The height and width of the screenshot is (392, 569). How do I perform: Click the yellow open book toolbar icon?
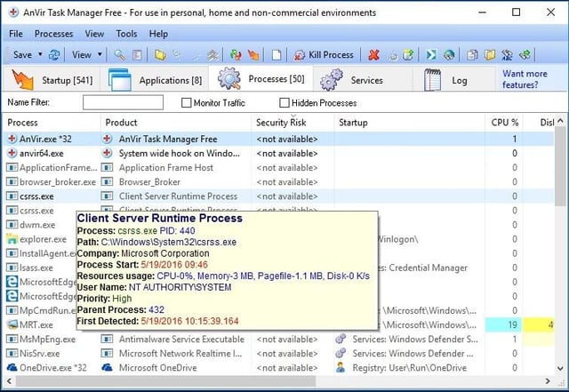click(x=490, y=55)
